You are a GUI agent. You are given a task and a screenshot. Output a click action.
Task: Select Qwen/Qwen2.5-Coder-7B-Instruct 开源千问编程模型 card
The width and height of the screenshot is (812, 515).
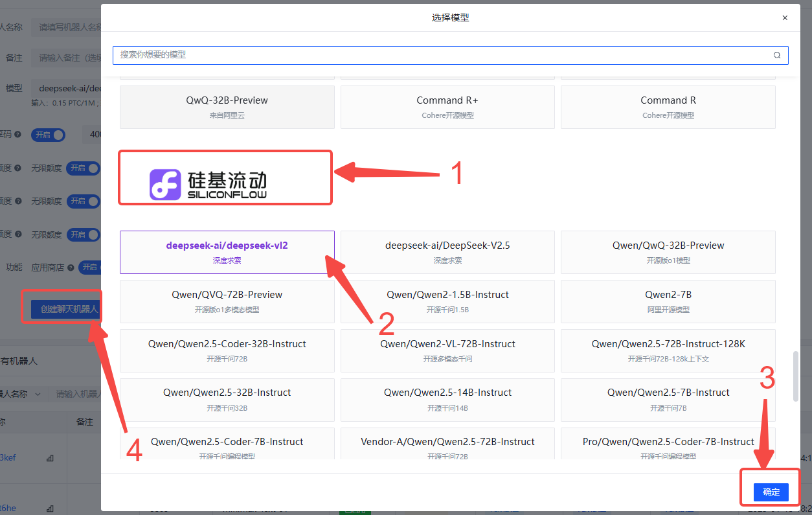click(227, 444)
